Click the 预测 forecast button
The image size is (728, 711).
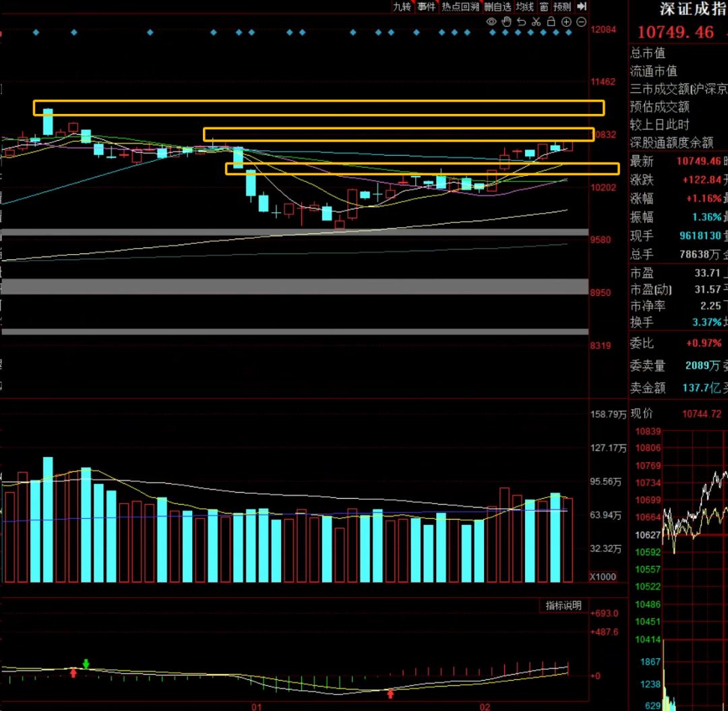click(x=562, y=7)
